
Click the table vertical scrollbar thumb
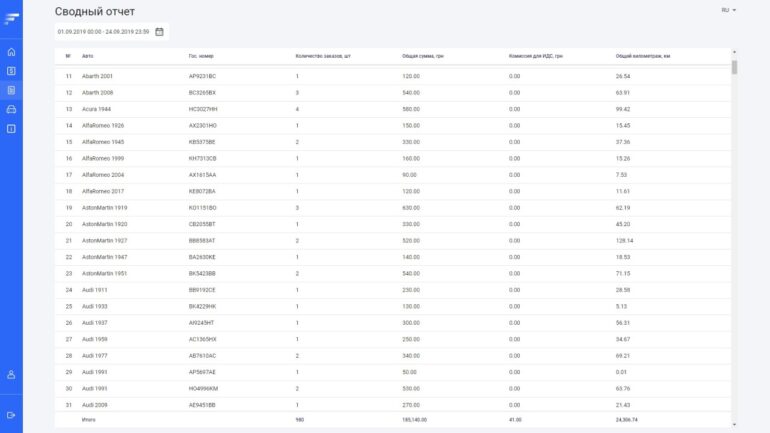[734, 67]
